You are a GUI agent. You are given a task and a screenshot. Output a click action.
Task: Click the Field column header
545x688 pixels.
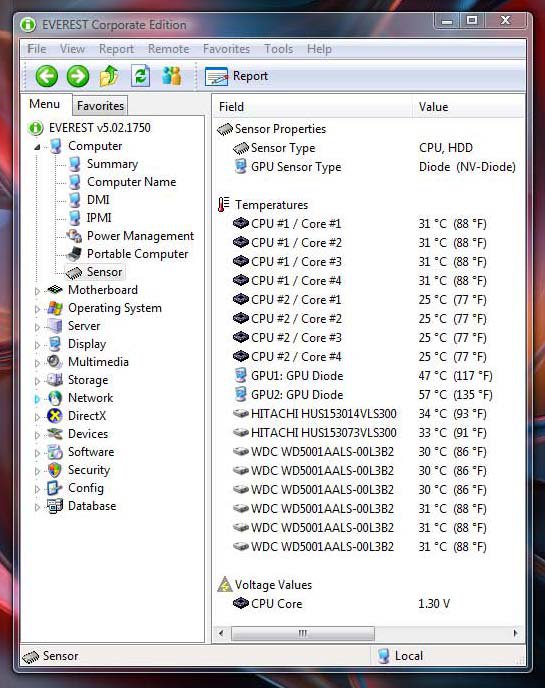[x=313, y=107]
